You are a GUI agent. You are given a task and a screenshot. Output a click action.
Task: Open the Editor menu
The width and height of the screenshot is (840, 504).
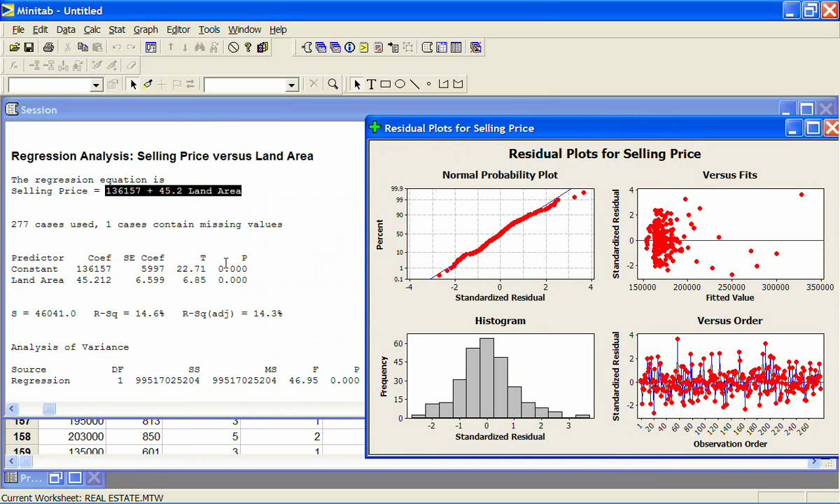(178, 29)
